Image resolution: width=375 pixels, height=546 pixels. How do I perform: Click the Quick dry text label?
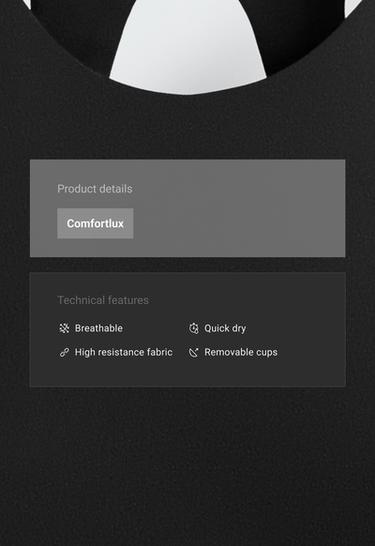[225, 328]
